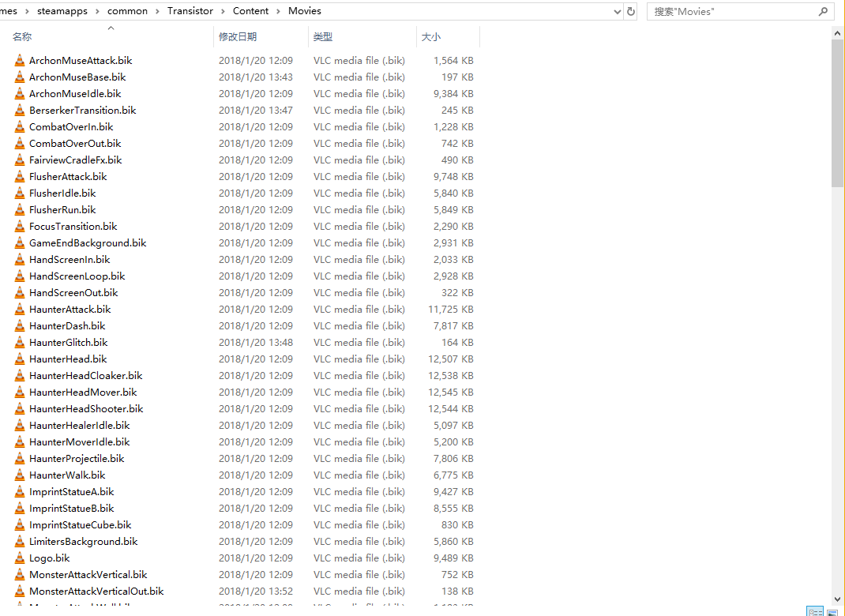Click the search magnifier icon

pyautogui.click(x=823, y=11)
